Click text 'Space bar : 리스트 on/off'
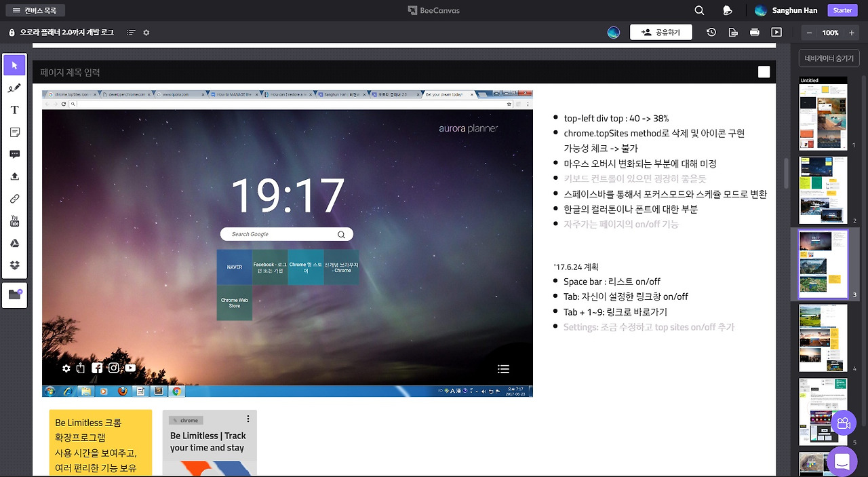This screenshot has height=477, width=868. tap(612, 282)
